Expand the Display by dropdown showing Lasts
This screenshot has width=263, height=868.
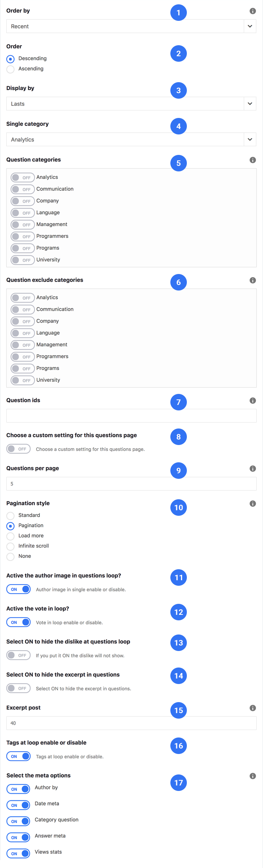[x=131, y=104]
